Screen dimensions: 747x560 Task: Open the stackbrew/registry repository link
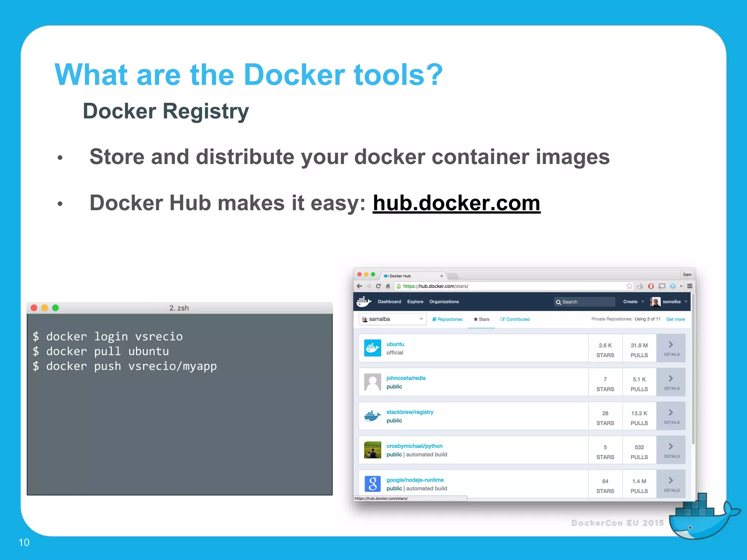410,412
